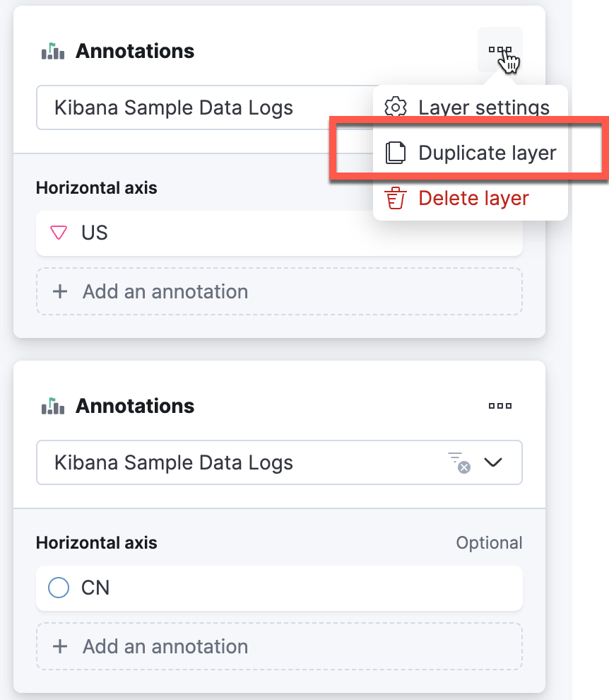Open the CN annotation settings
Screen dimensions: 609x700
[279, 588]
